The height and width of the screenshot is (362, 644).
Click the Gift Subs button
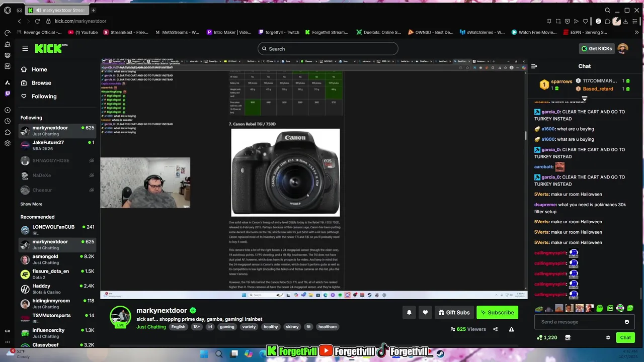[x=454, y=312]
